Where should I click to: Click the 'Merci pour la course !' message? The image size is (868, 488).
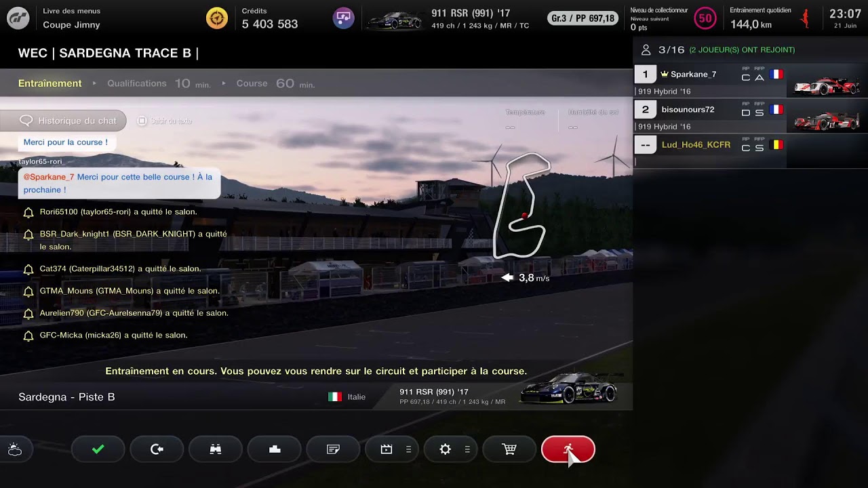pos(66,142)
